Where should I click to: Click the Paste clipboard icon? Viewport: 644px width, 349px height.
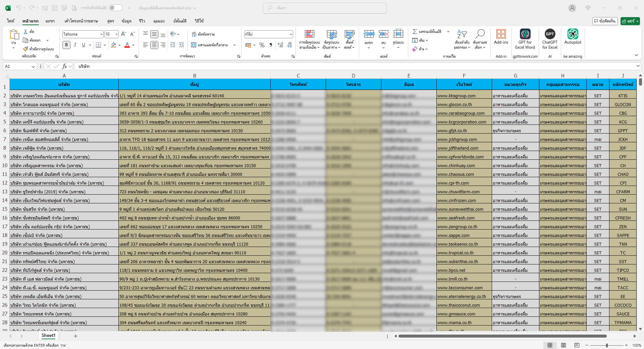coord(14,35)
